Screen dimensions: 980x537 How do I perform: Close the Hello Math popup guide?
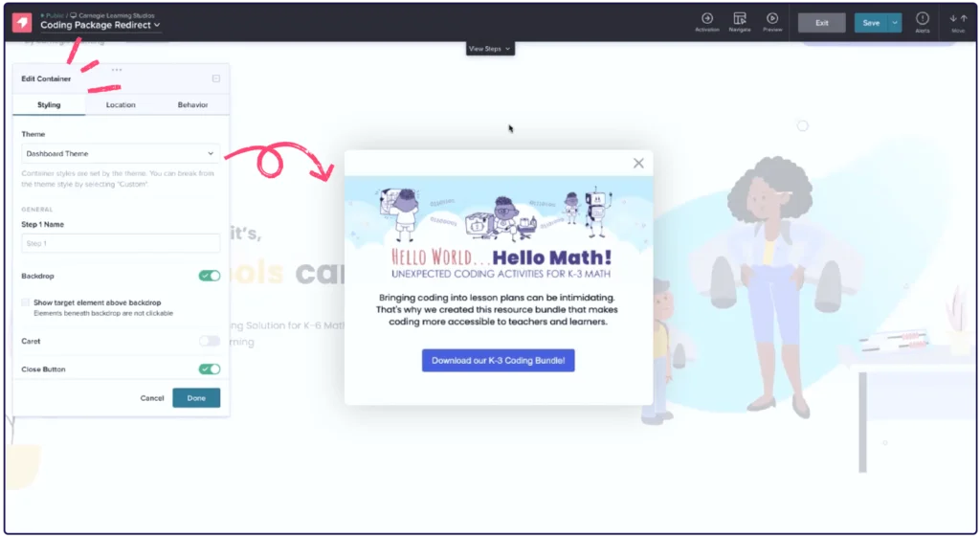[638, 163]
